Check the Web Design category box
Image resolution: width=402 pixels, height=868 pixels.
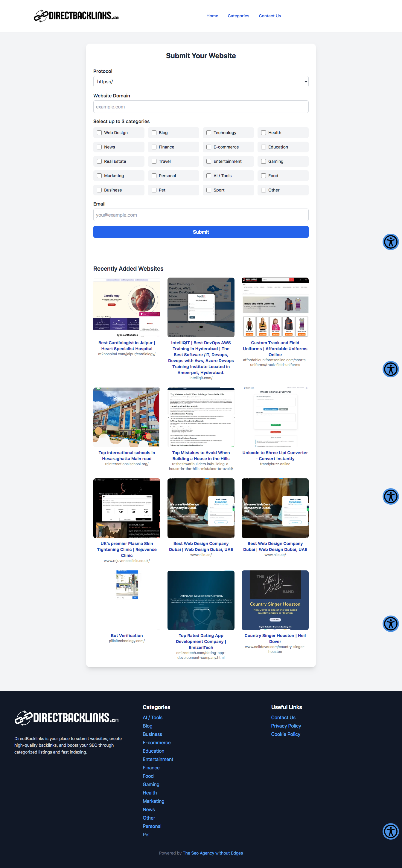(x=100, y=133)
